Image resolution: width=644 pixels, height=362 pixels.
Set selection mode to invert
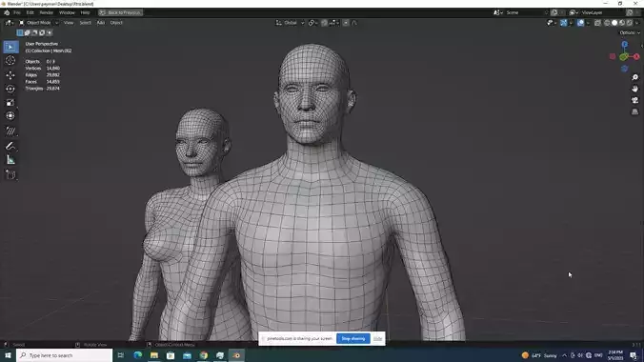42,33
